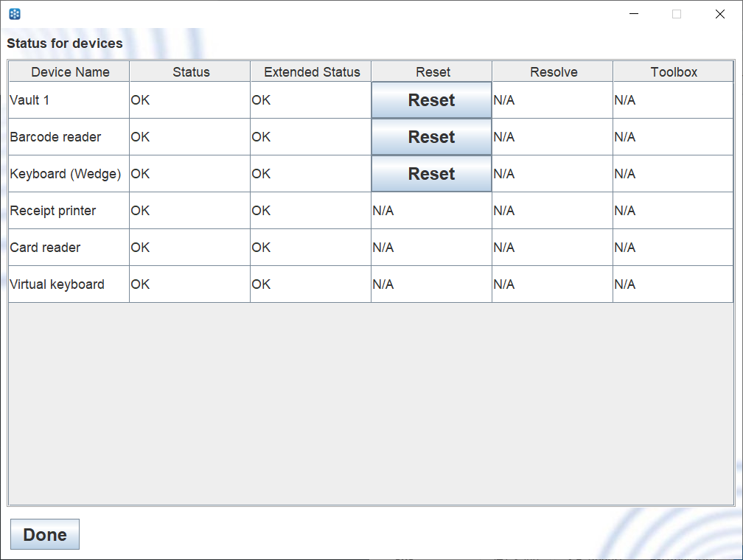Click the application icon in title bar
The width and height of the screenshot is (743, 560).
click(x=15, y=14)
